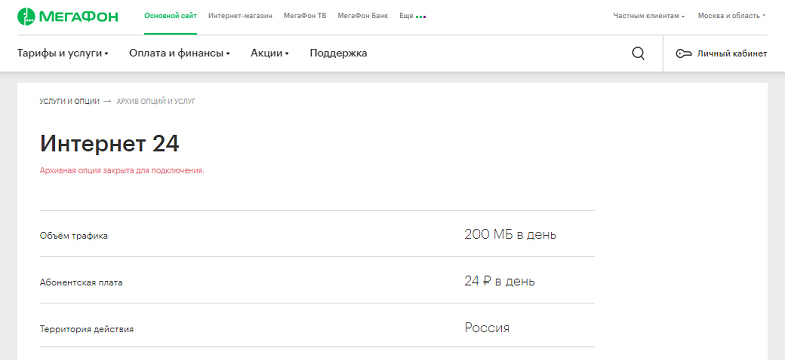
Task: Expand the Тарифы и услуги menu
Action: click(63, 53)
